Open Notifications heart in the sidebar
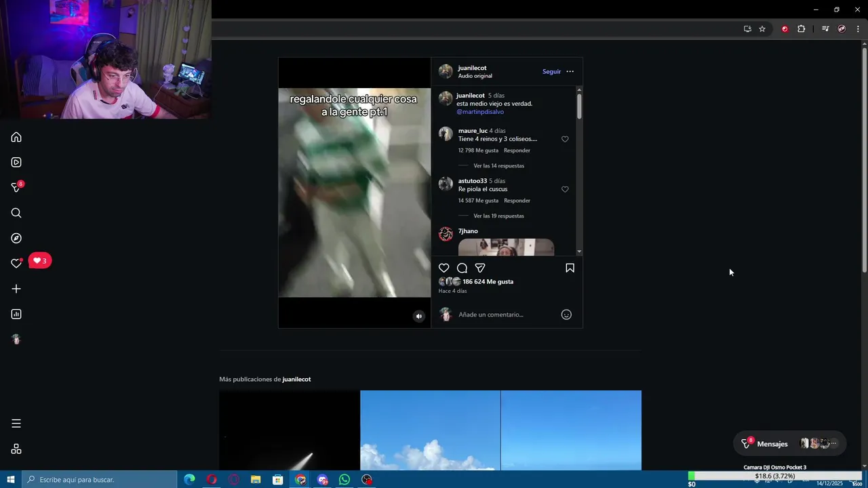This screenshot has height=488, width=868. coord(16,264)
